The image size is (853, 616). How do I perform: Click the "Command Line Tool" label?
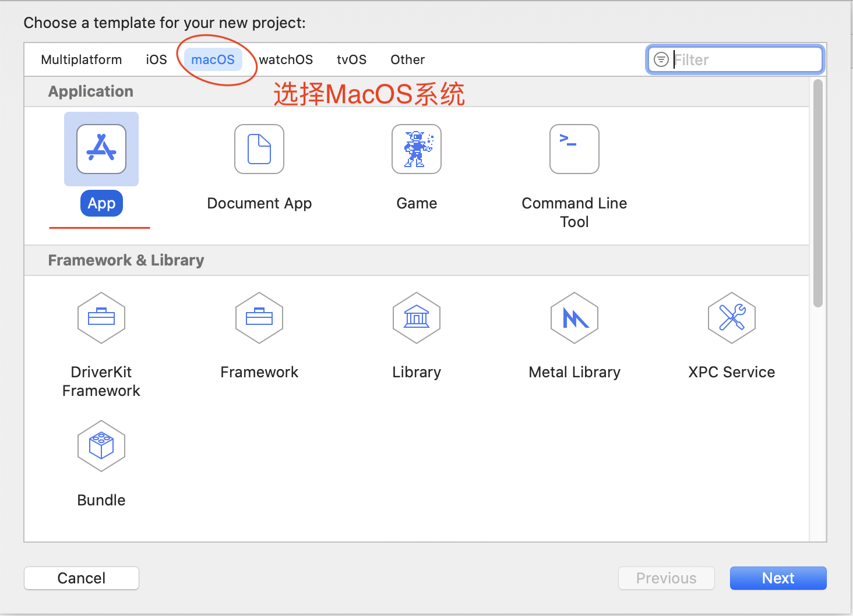point(574,213)
